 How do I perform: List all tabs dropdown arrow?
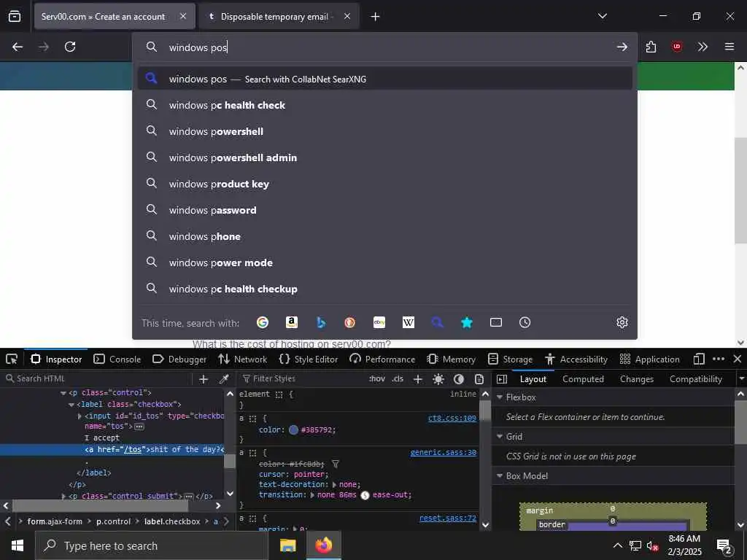(x=603, y=16)
